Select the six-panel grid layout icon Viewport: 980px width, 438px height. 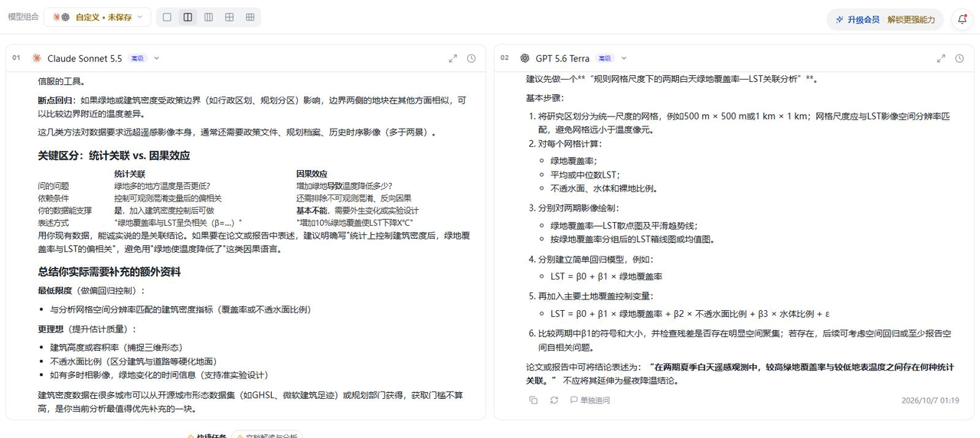(x=250, y=17)
